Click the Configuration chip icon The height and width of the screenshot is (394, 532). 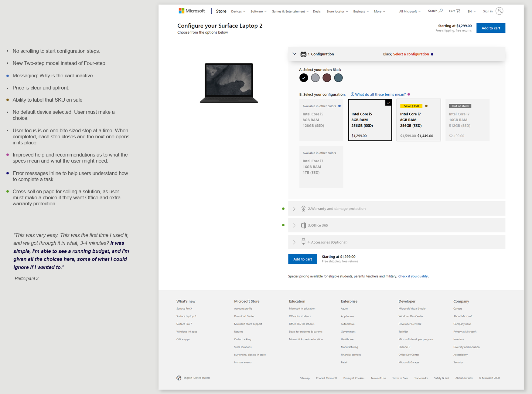click(x=303, y=54)
